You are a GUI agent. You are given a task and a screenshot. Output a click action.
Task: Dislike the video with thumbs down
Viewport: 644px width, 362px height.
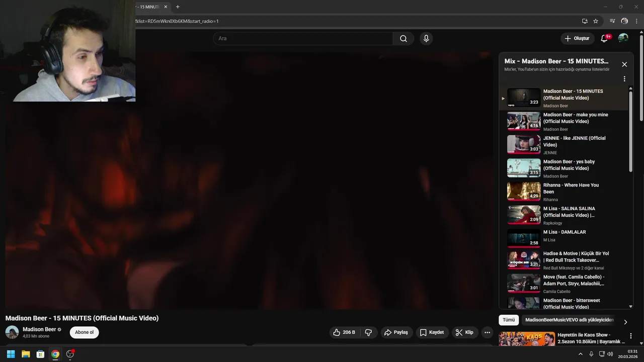(368, 332)
